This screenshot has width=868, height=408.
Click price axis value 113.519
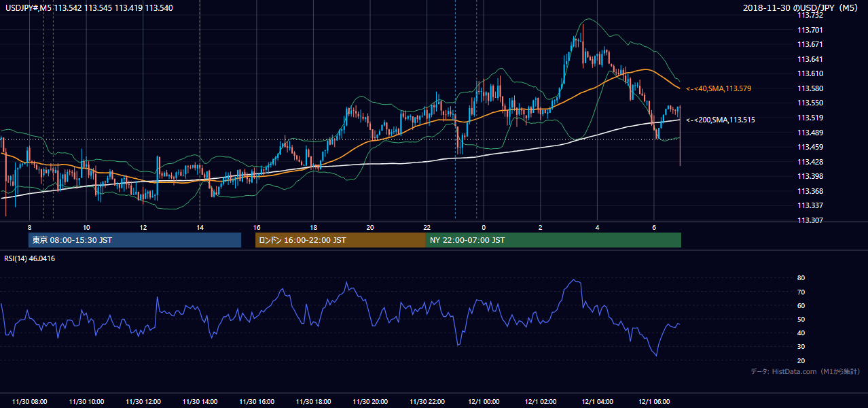click(810, 118)
